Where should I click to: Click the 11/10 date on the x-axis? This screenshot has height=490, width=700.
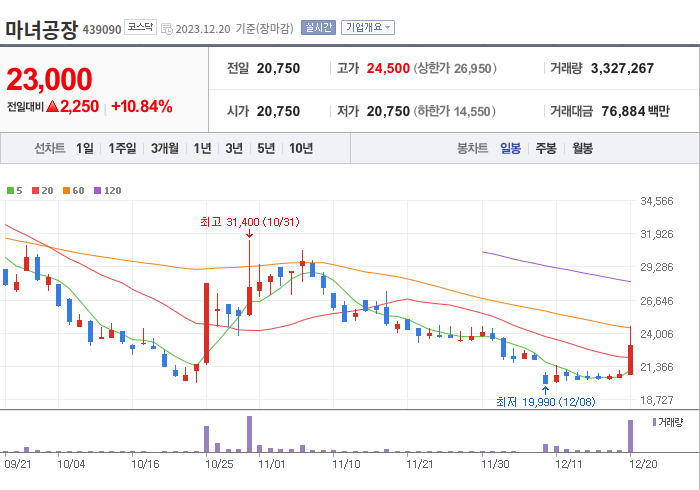tap(346, 464)
